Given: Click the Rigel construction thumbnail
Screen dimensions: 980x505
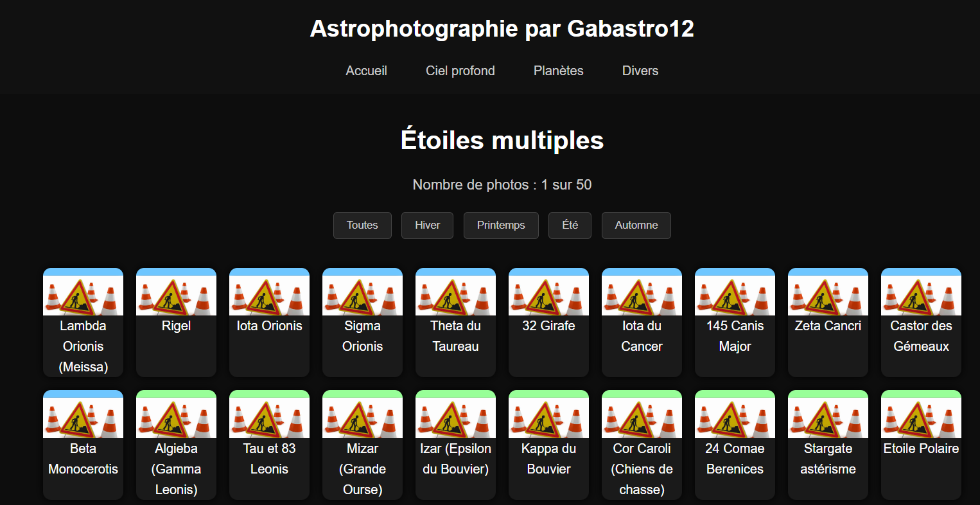Looking at the screenshot, I should pyautogui.click(x=176, y=296).
